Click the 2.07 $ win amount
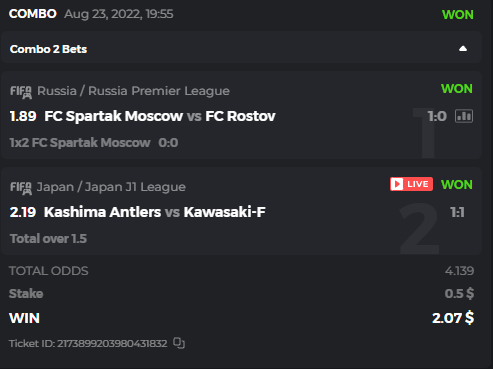 (453, 318)
